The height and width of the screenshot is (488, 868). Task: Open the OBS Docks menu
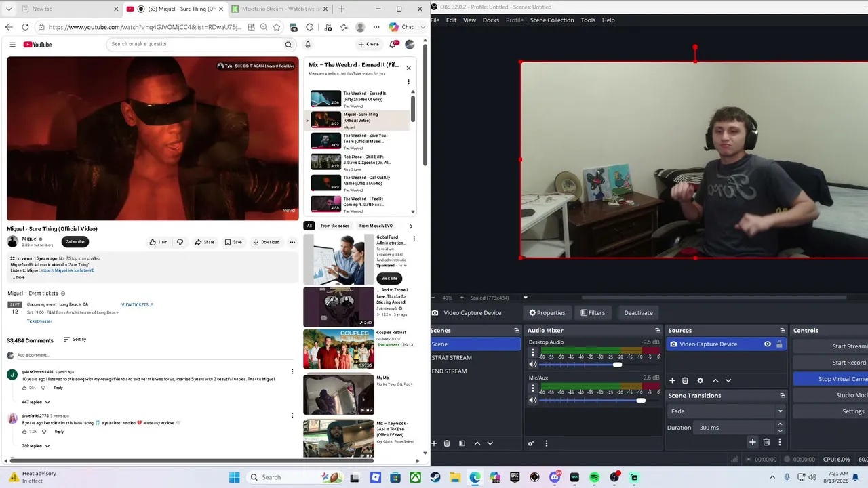[x=490, y=20]
